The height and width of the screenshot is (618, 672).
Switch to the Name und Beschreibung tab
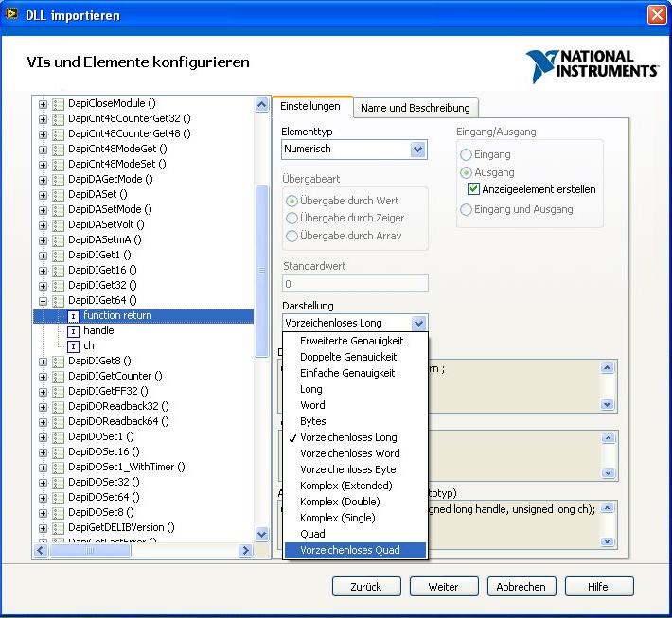[415, 108]
